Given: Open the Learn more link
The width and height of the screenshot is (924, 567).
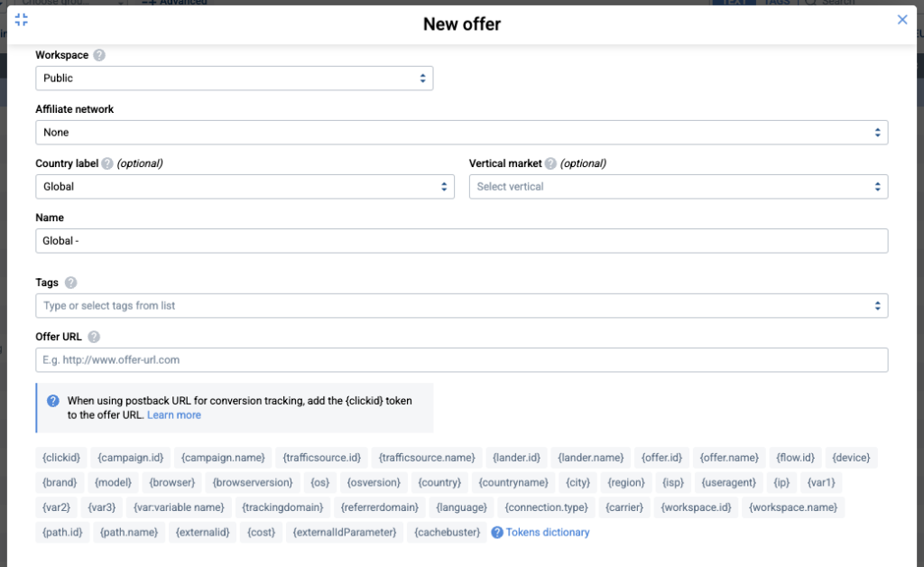Looking at the screenshot, I should 174,415.
